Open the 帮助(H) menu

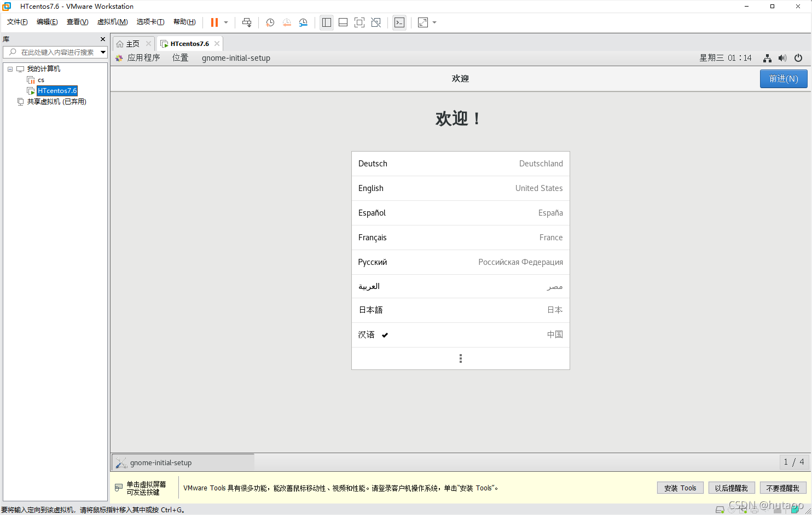(x=184, y=22)
